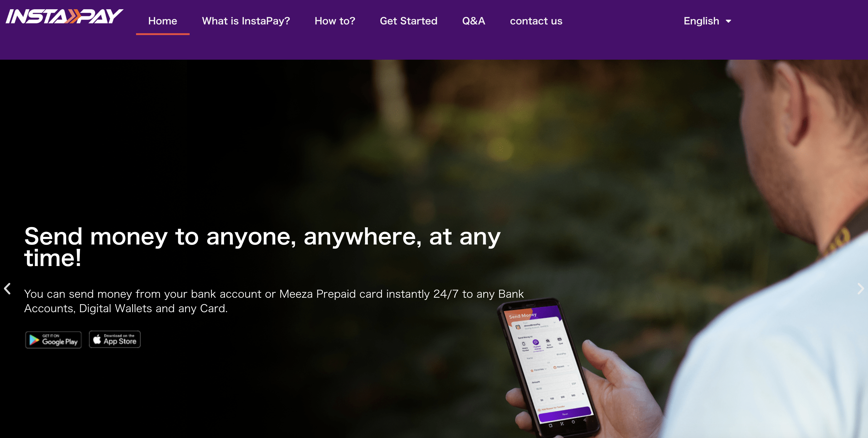Click the InstaPay logo
This screenshot has width=868, height=438.
coord(64,17)
